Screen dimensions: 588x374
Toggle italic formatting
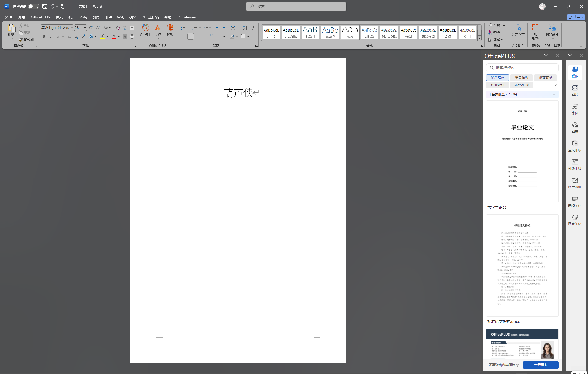tap(51, 36)
